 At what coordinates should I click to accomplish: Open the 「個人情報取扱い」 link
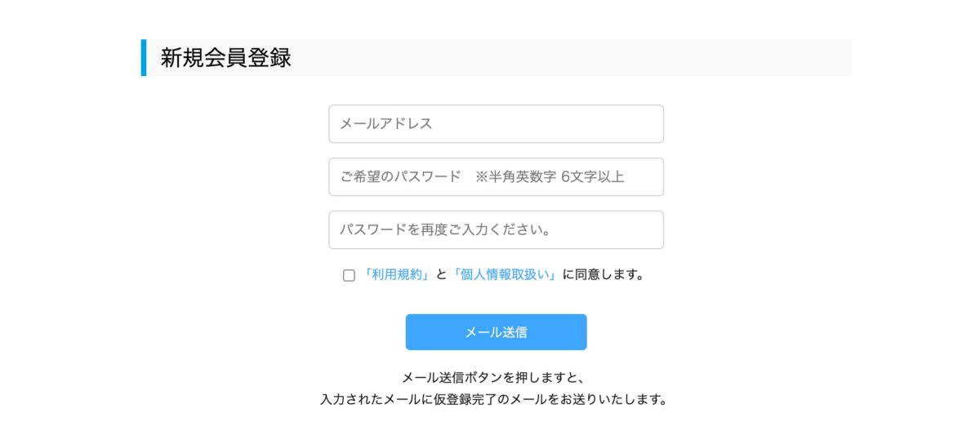(x=504, y=275)
